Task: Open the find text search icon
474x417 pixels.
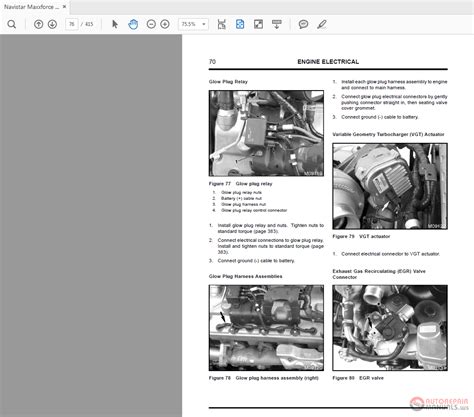Action: (x=12, y=24)
